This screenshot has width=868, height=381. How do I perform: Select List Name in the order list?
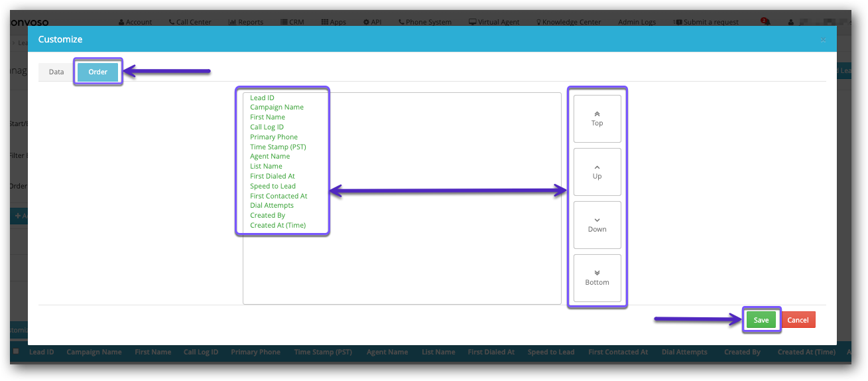pos(266,166)
